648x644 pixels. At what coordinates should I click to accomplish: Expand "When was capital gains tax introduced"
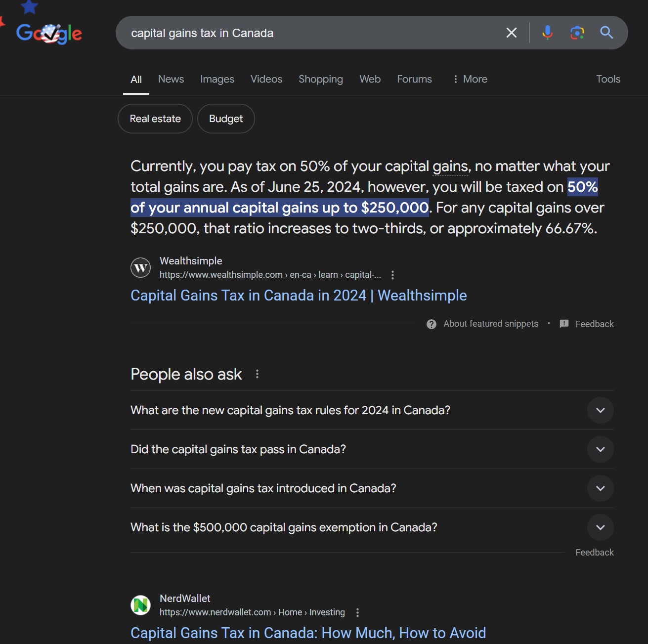click(600, 488)
